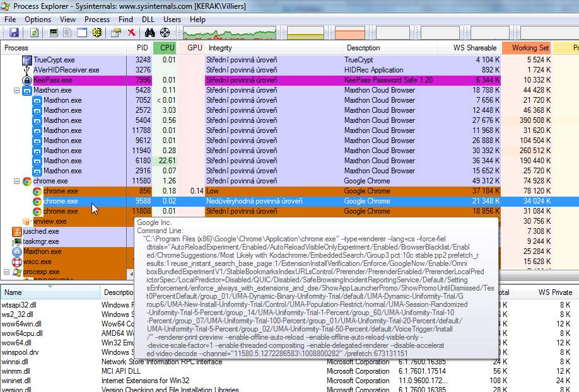Click the parent chrome.exe 11580 icon
Viewport: 579px width, 392px height.
click(x=27, y=182)
